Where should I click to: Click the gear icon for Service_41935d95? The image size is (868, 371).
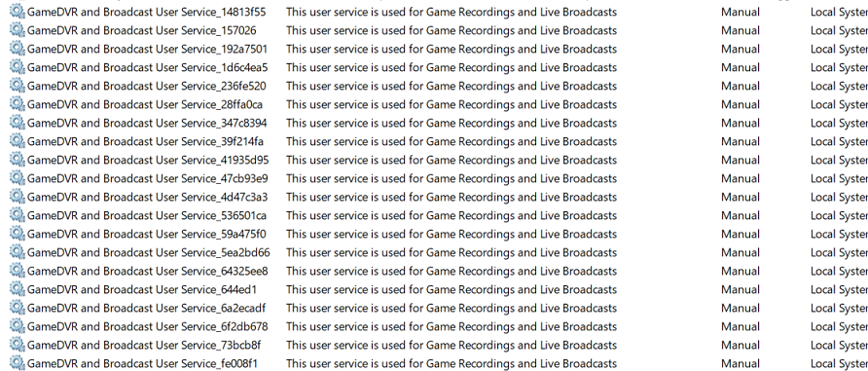[x=18, y=160]
